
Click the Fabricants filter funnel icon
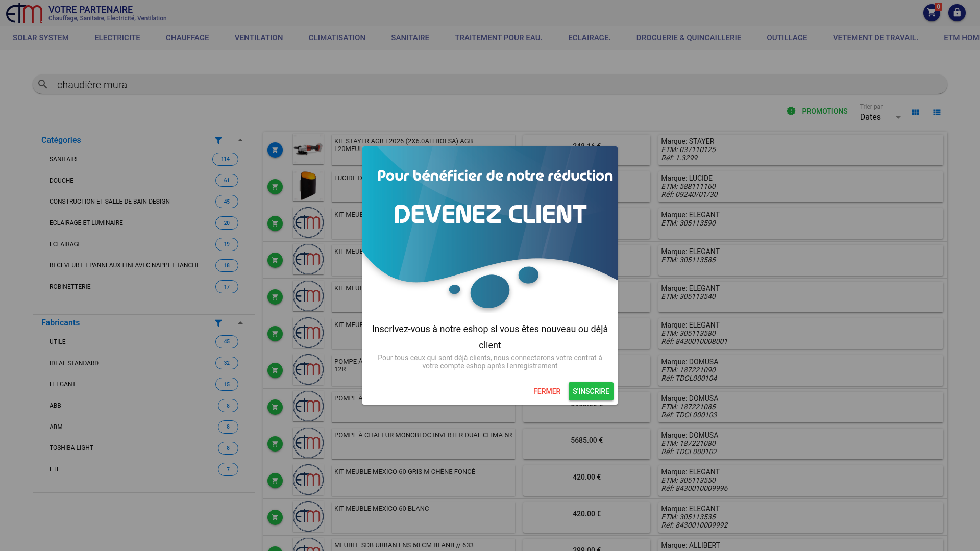tap(218, 323)
